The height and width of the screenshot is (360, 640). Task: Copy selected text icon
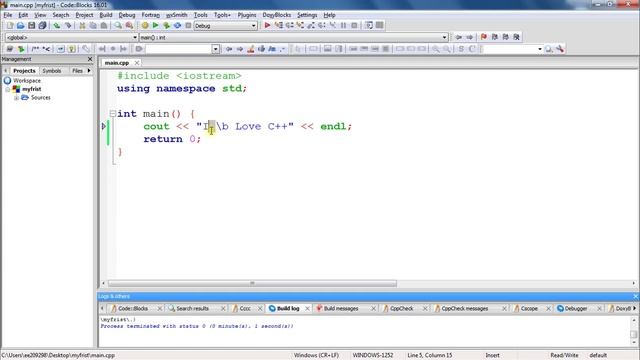pos(93,25)
